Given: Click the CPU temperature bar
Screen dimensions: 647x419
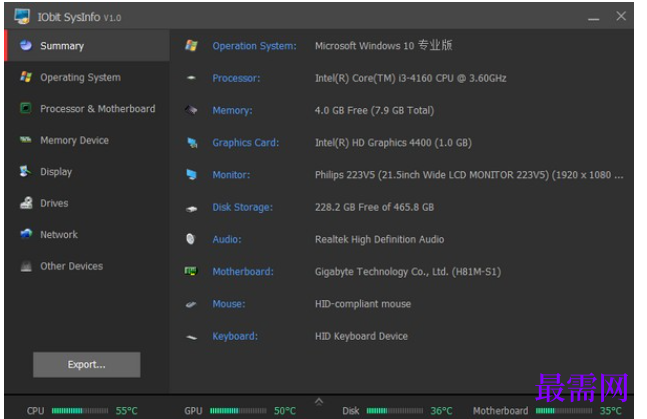Looking at the screenshot, I should coord(80,411).
